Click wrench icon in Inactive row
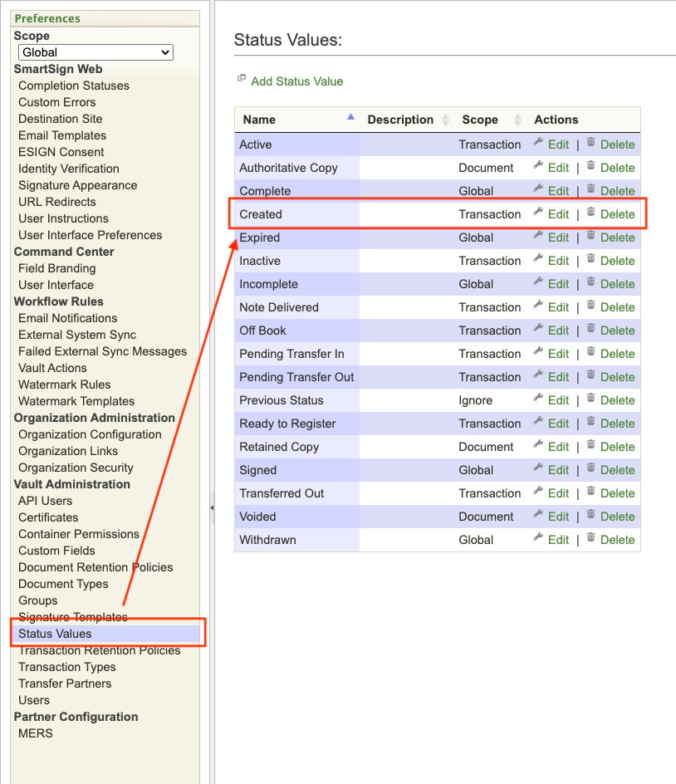Screen dimensions: 676x784 coord(538,258)
